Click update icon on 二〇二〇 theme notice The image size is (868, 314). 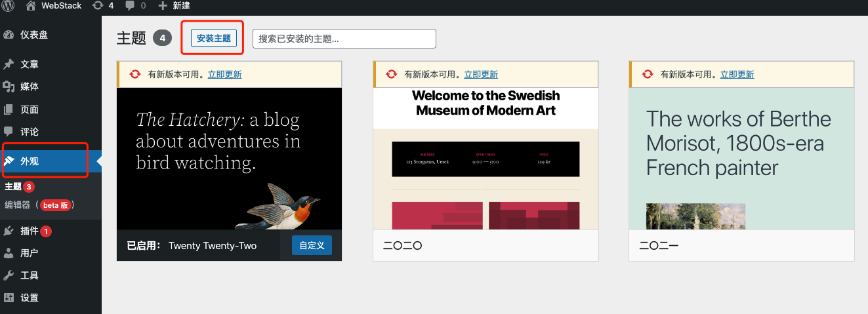click(392, 74)
